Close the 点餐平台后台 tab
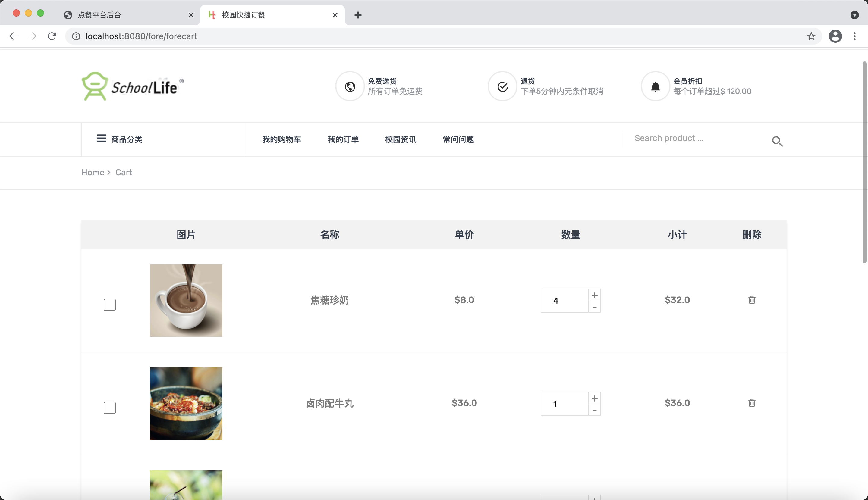This screenshot has width=868, height=500. coord(191,15)
